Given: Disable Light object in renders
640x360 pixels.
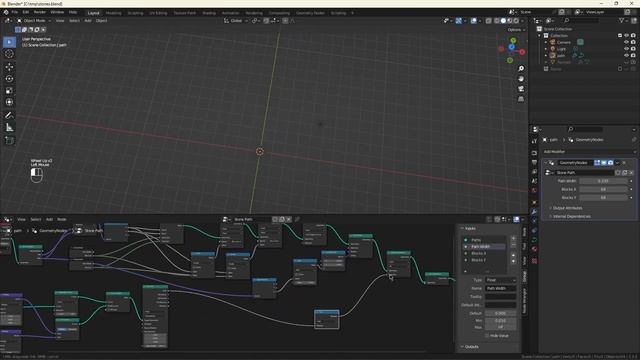Looking at the screenshot, I should click(633, 49).
